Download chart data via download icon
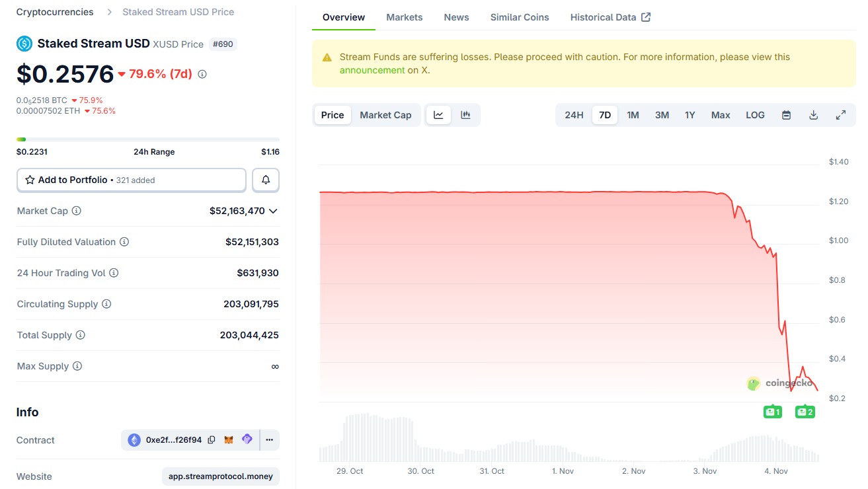868x489 pixels. click(813, 115)
